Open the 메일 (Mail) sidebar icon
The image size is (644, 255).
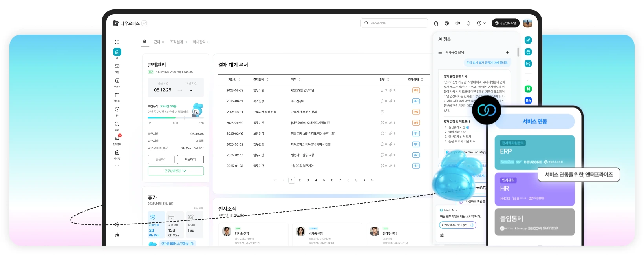click(x=117, y=67)
